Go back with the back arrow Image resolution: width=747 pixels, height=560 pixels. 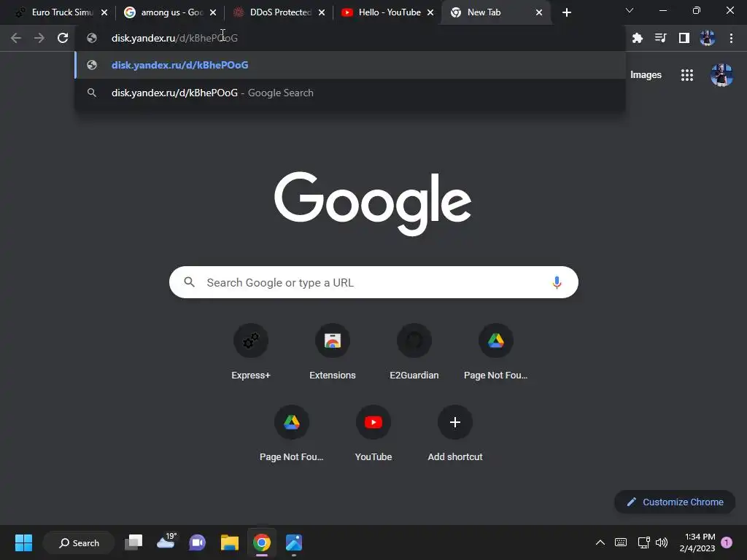click(16, 38)
